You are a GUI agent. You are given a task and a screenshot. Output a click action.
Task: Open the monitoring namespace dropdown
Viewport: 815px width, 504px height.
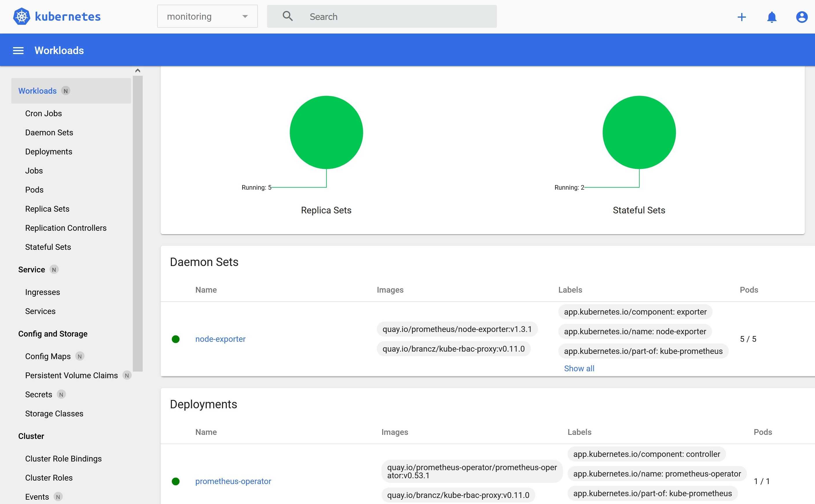[207, 16]
